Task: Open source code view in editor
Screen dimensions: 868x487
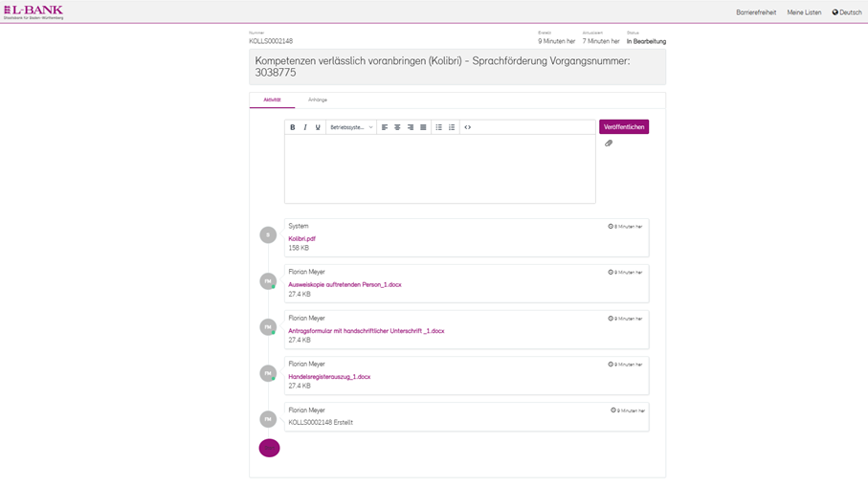Action: (468, 127)
